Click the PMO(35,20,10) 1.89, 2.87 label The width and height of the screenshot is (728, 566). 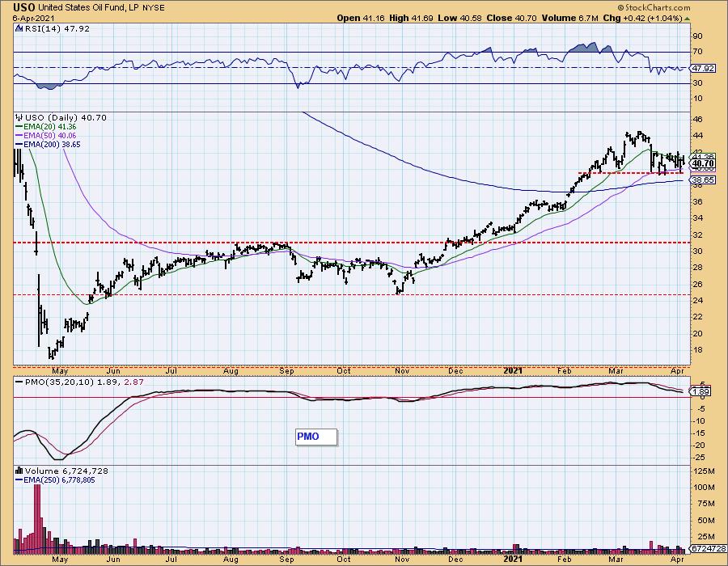click(x=84, y=382)
